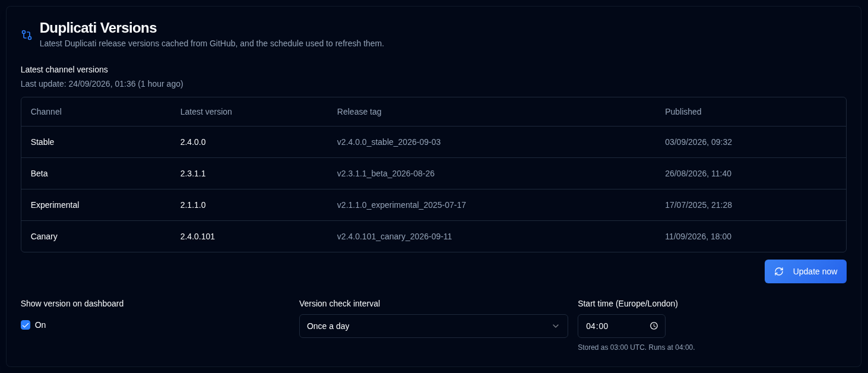This screenshot has width=868, height=373.
Task: Click the On label beside the checkbox
Action: tap(40, 325)
